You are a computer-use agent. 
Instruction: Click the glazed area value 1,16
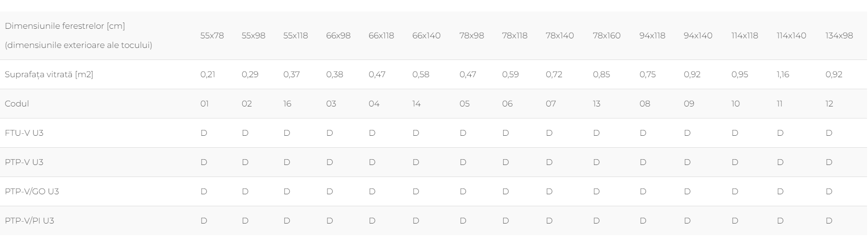tap(783, 74)
